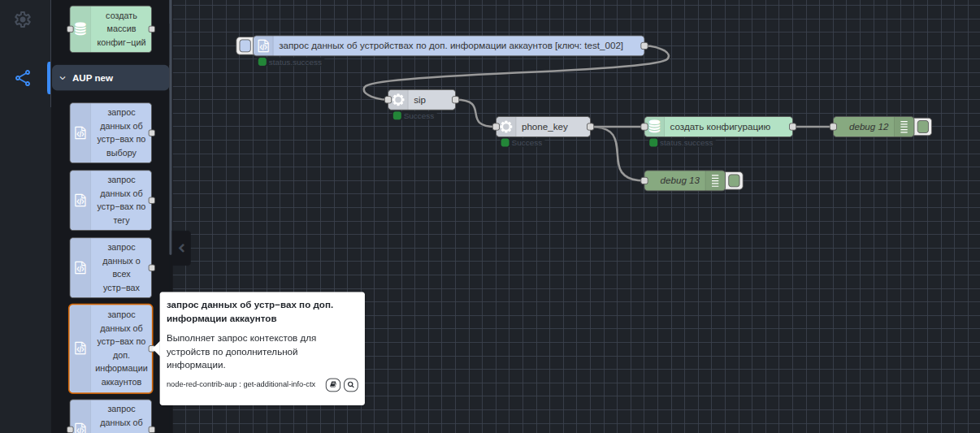Click input port of sip node
Image resolution: width=980 pixels, height=433 pixels.
[388, 100]
